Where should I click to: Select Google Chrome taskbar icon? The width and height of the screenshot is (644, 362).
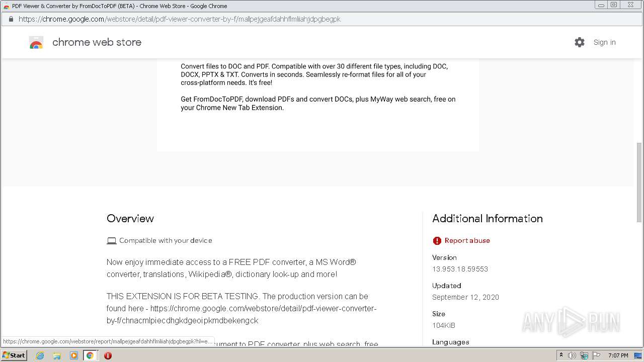[90, 355]
